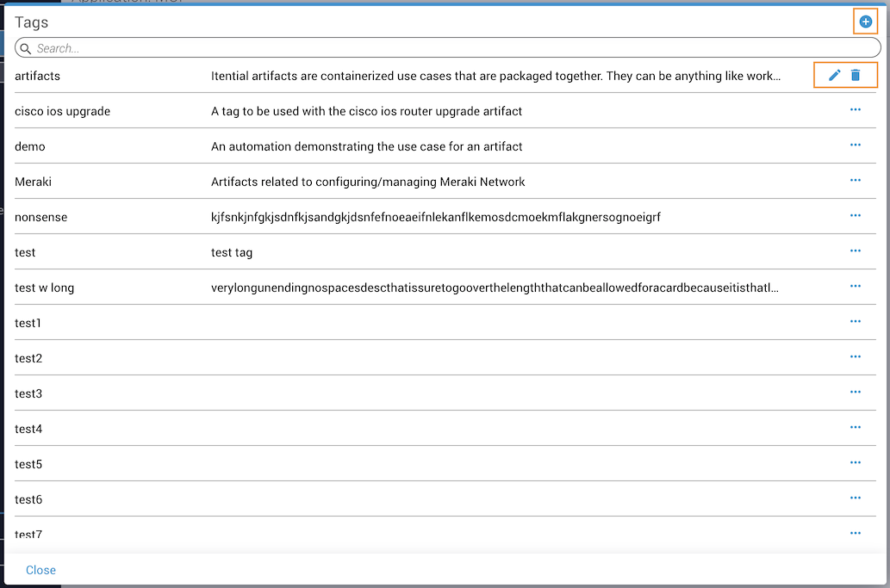
Task: Click the description 'An automation demonstrating the use case'
Action: [x=367, y=146]
